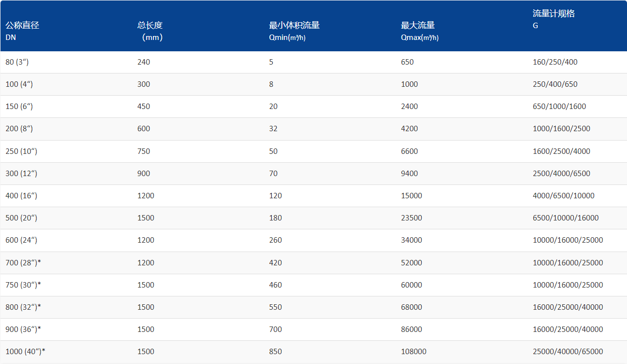Image resolution: width=627 pixels, height=364 pixels.
Task: Select the 500 (20") diameter cell
Action: click(x=21, y=218)
